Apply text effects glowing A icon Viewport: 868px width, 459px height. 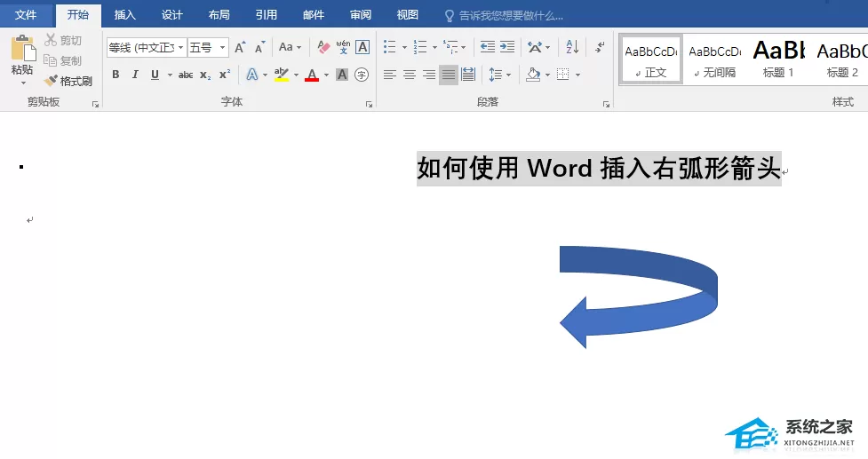pyautogui.click(x=252, y=74)
